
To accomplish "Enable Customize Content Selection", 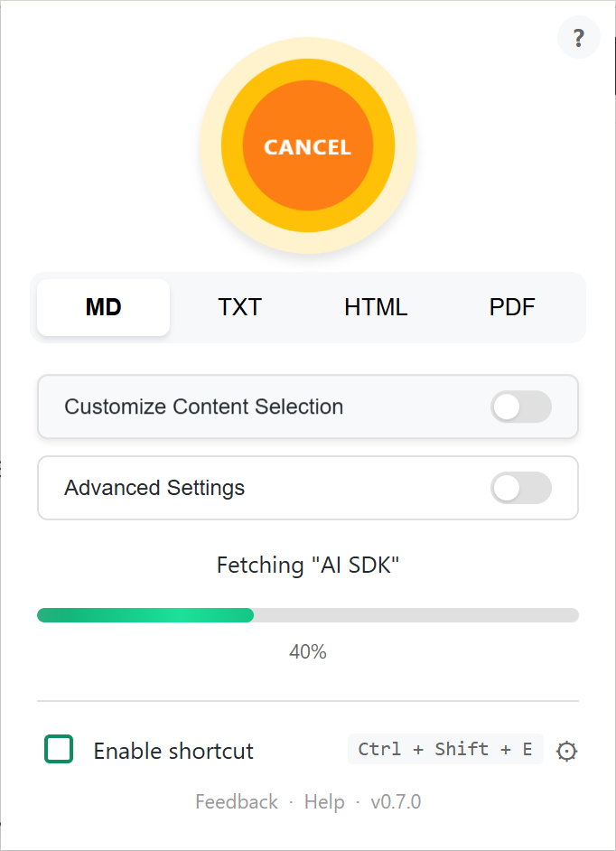I will pos(521,407).
